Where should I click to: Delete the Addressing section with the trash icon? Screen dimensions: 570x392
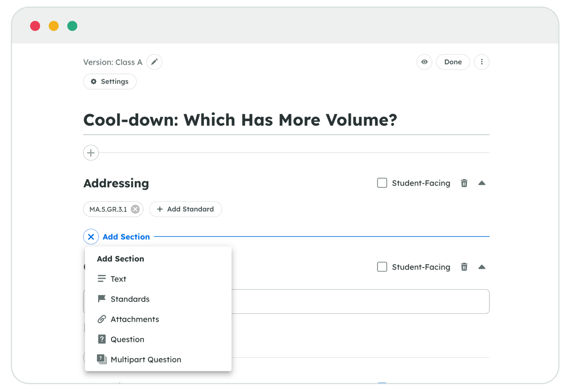pos(464,183)
